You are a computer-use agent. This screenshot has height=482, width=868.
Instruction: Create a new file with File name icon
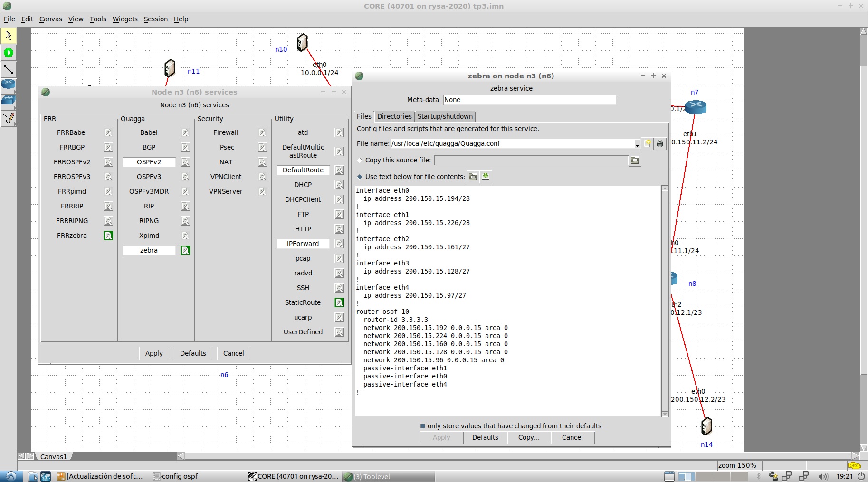pyautogui.click(x=647, y=143)
